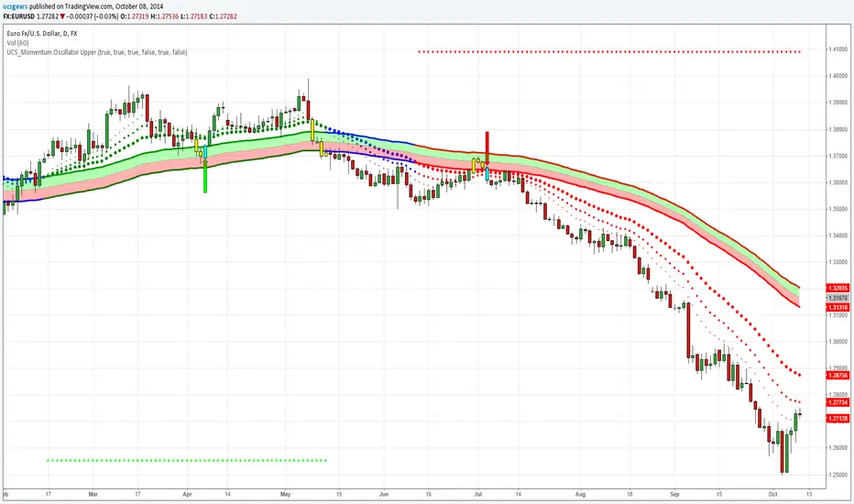The height and width of the screenshot is (504, 854).
Task: Click the 1.31316 red price tag
Action: pos(838,307)
